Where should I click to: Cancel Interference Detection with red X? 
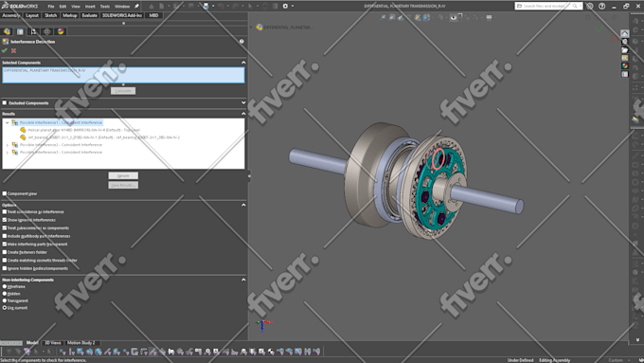point(13,50)
